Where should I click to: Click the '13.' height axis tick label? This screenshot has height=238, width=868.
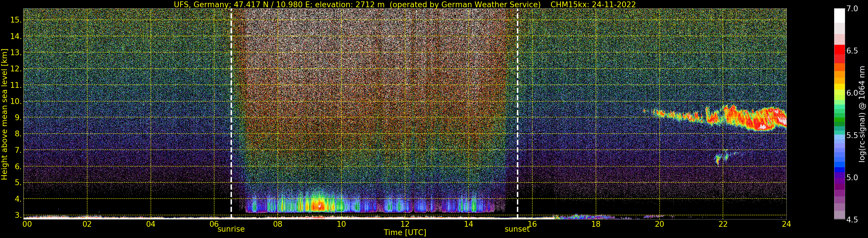(x=16, y=53)
